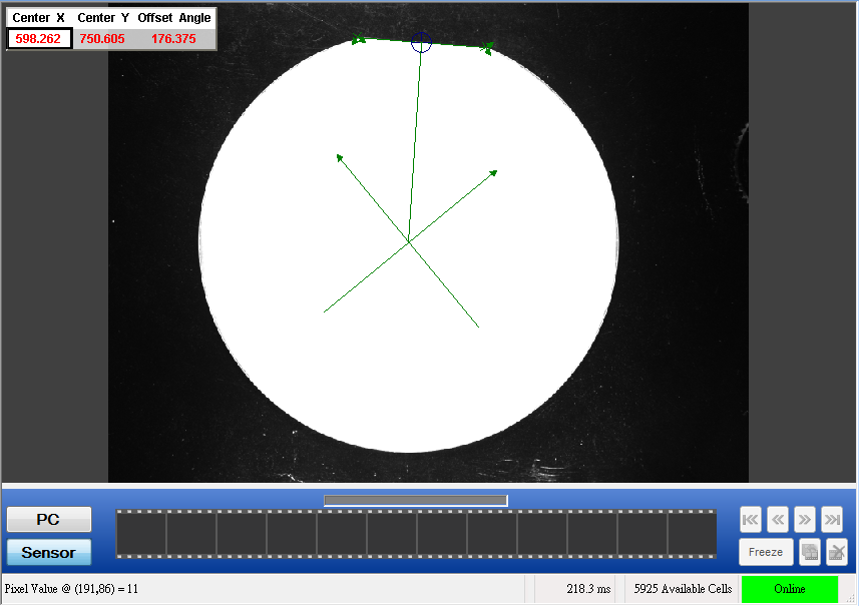Click the 218.3 ms execution time
The height and width of the screenshot is (606, 859).
coord(588,589)
